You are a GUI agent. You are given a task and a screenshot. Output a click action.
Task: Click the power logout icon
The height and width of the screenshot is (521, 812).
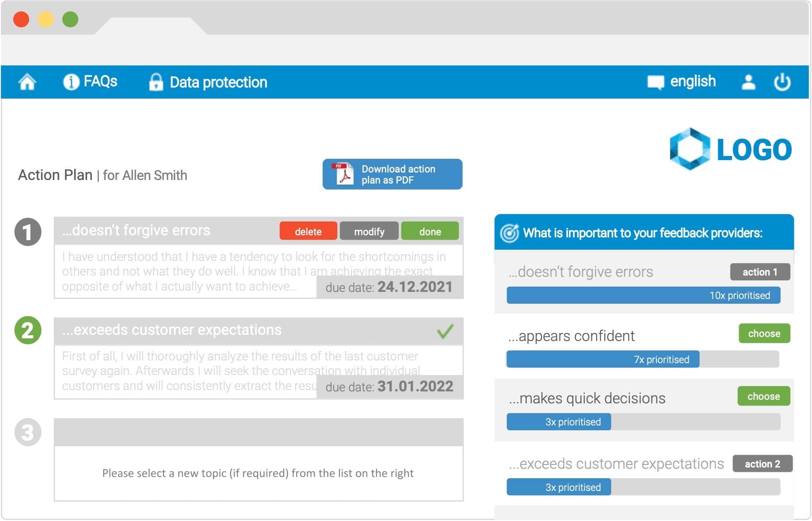pos(782,82)
